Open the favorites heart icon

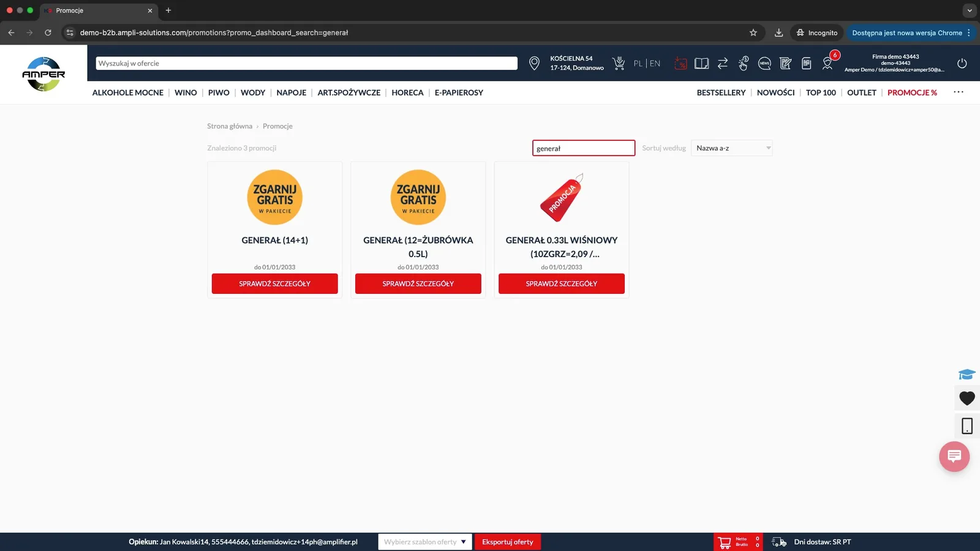pos(967,398)
